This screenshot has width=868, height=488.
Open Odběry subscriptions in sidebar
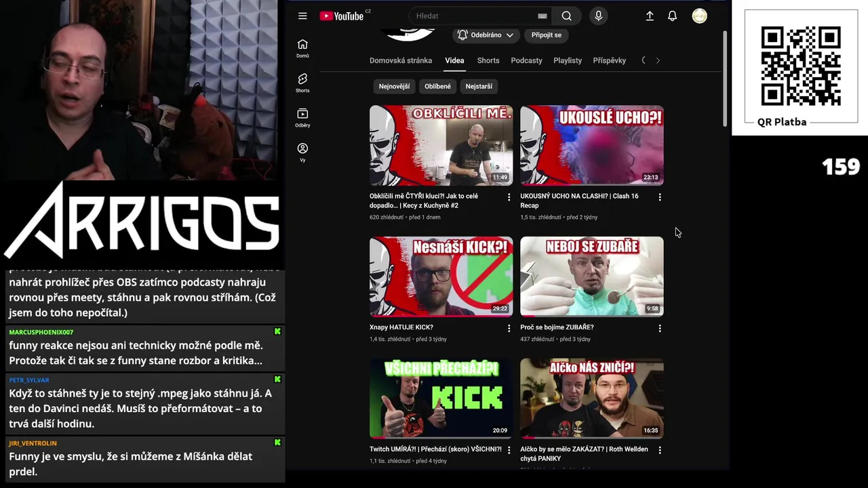pos(302,118)
